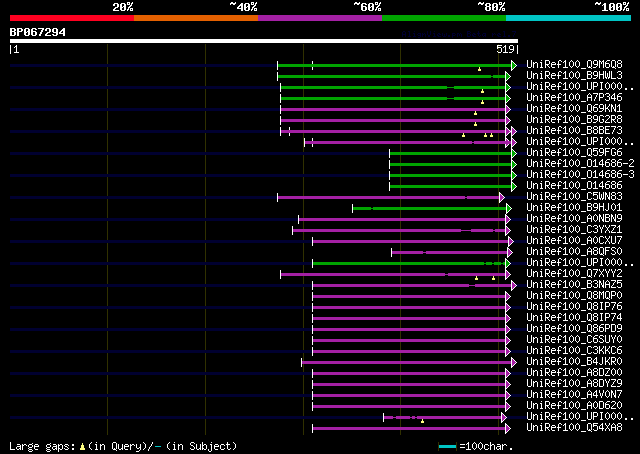Click the query name BP067294
This screenshot has width=640, height=454.
pyautogui.click(x=38, y=32)
